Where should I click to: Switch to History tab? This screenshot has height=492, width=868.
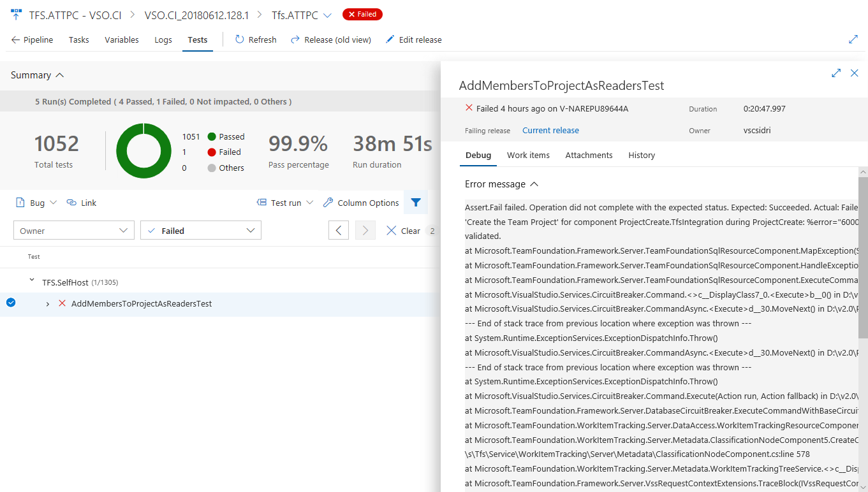[x=642, y=155]
